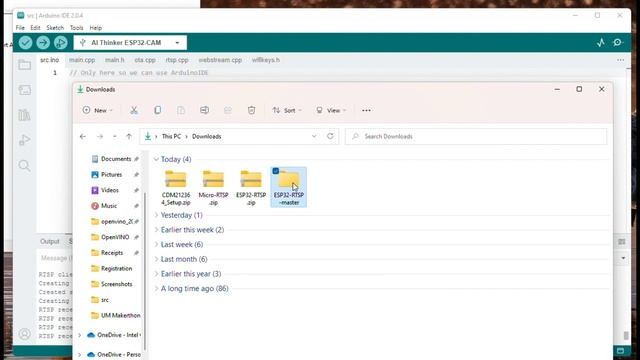Click the Paste icon in Explorer toolbar
Viewport: 640px width, 360px height.
pos(181,110)
